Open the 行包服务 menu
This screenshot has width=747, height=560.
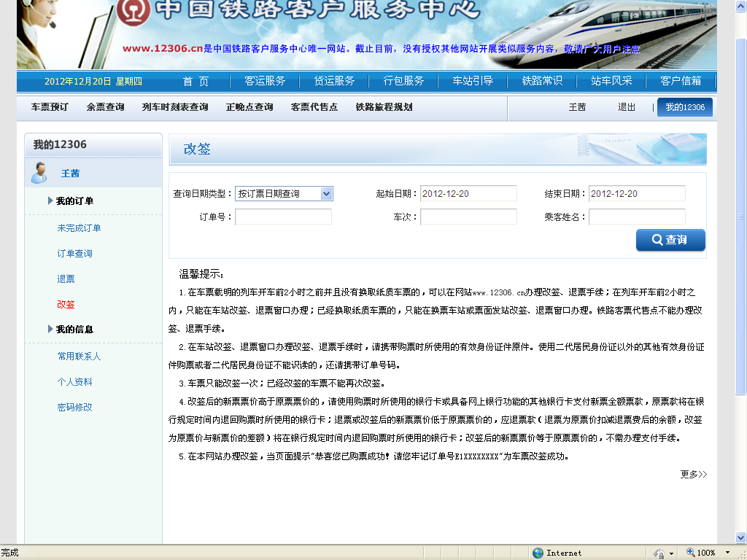point(403,81)
